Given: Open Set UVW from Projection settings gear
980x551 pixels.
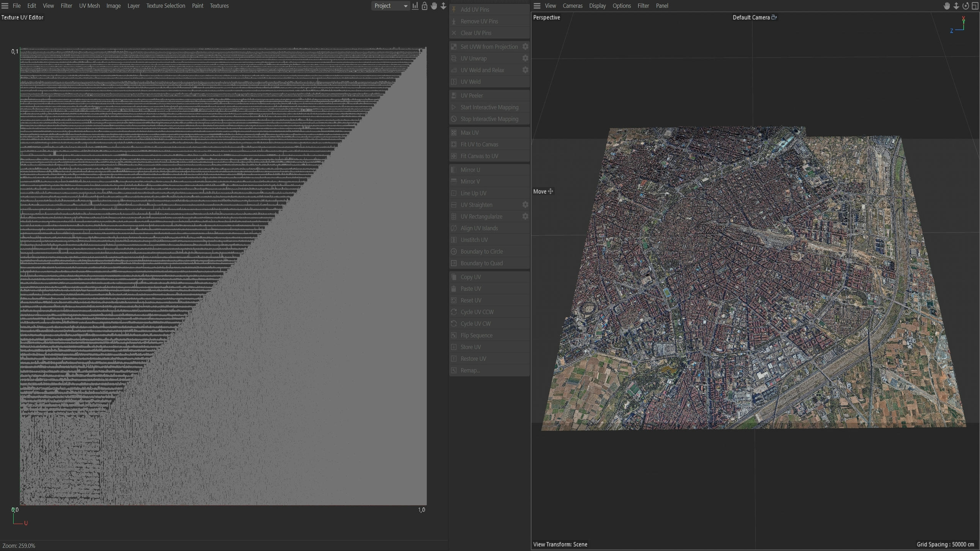Looking at the screenshot, I should pos(525,47).
